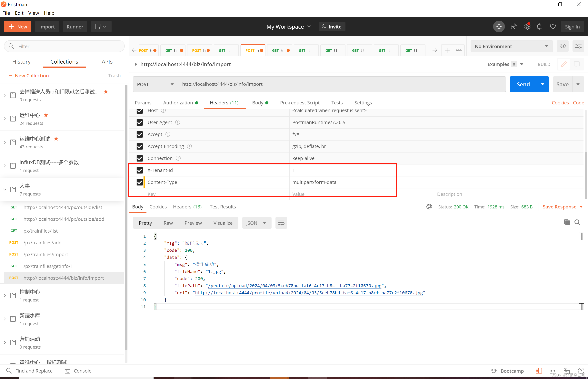Click the environment quick look eye icon
The height and width of the screenshot is (379, 588).
[563, 46]
